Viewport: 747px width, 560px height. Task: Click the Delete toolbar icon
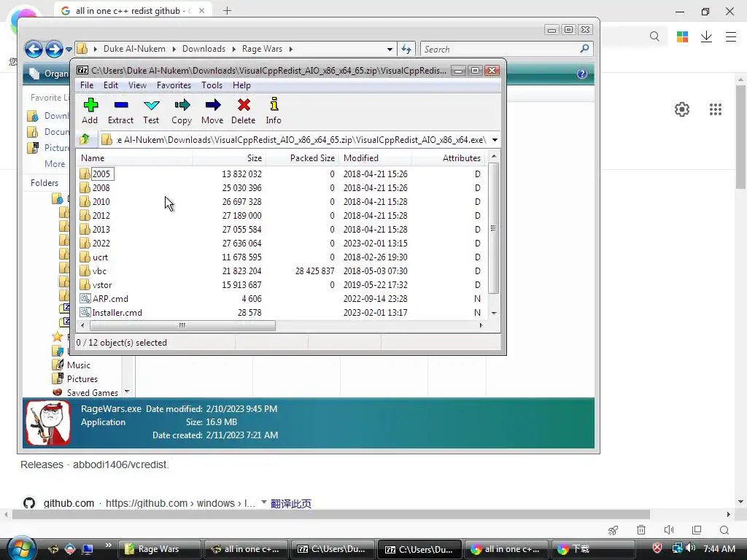coord(244,105)
